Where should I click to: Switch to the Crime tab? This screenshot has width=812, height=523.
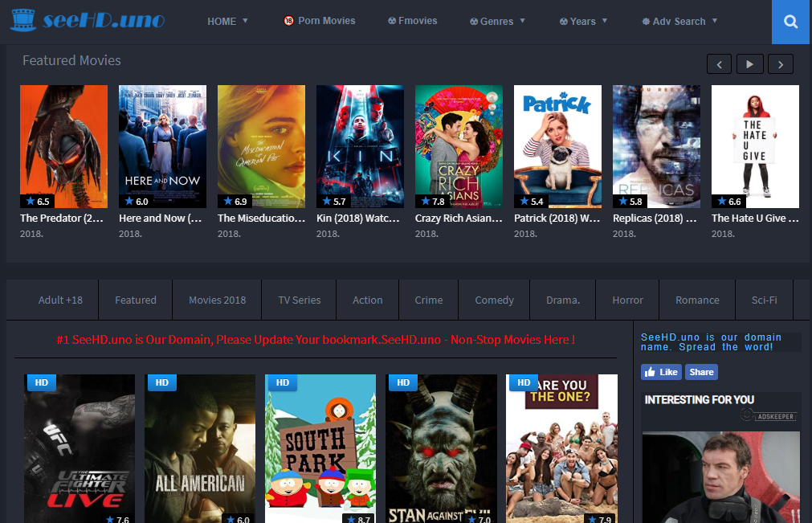tap(429, 300)
